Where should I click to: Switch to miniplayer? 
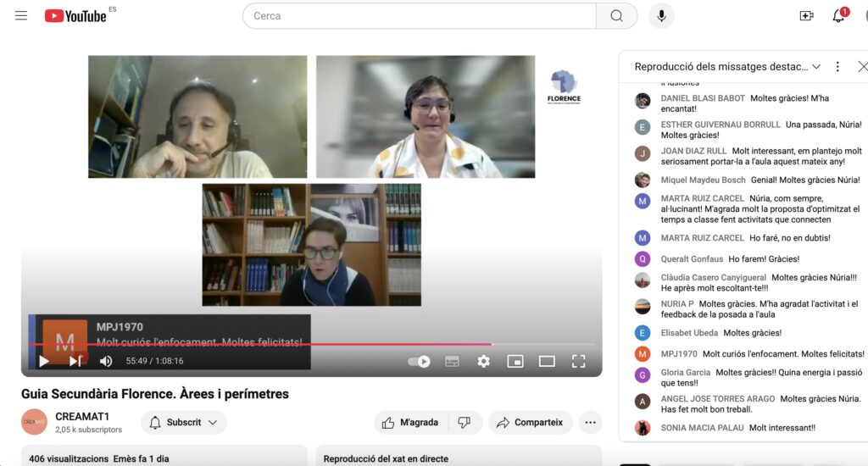point(515,361)
